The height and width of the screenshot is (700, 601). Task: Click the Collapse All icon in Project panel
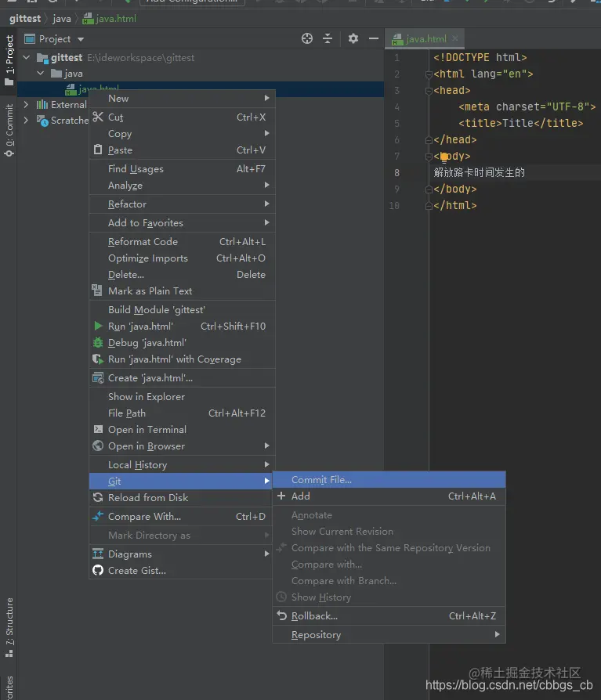pos(328,39)
